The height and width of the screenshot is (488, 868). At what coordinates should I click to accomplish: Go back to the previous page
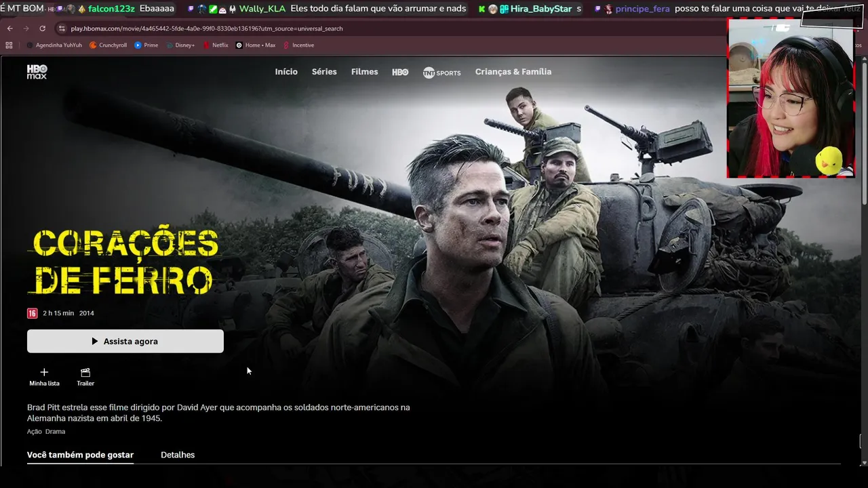(x=9, y=28)
